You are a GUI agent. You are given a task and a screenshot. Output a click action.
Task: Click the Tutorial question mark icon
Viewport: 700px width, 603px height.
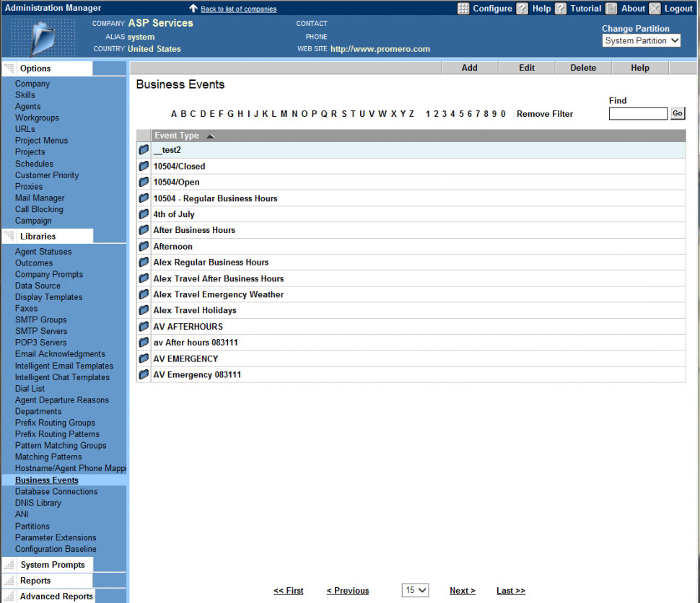tap(561, 9)
